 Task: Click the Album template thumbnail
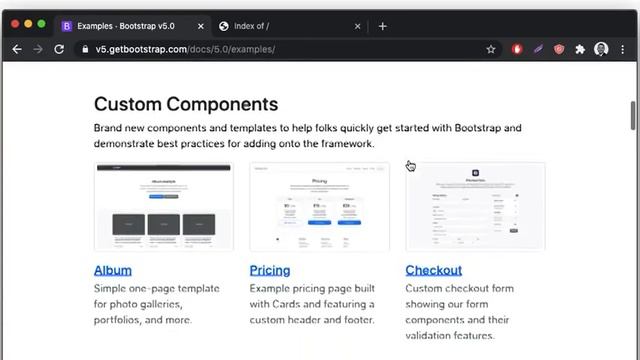[x=164, y=207]
